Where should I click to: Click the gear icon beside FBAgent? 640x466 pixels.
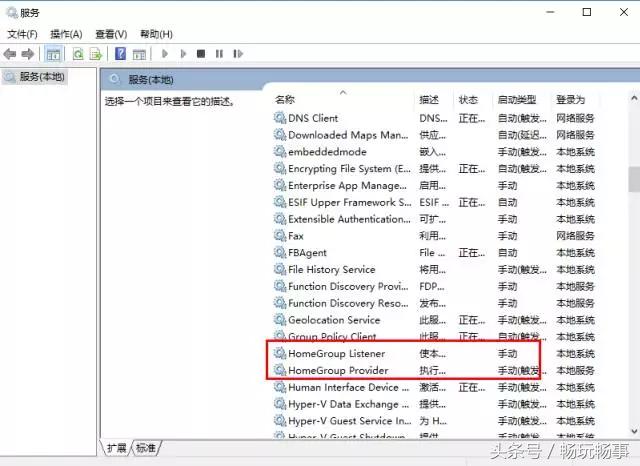click(280, 252)
